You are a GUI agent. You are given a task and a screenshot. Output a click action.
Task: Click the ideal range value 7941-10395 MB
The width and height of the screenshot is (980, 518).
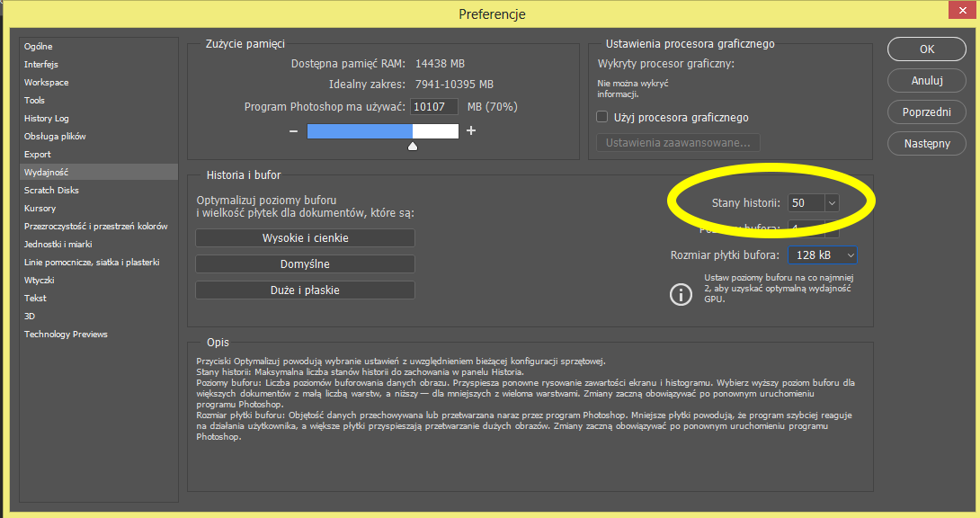point(454,84)
